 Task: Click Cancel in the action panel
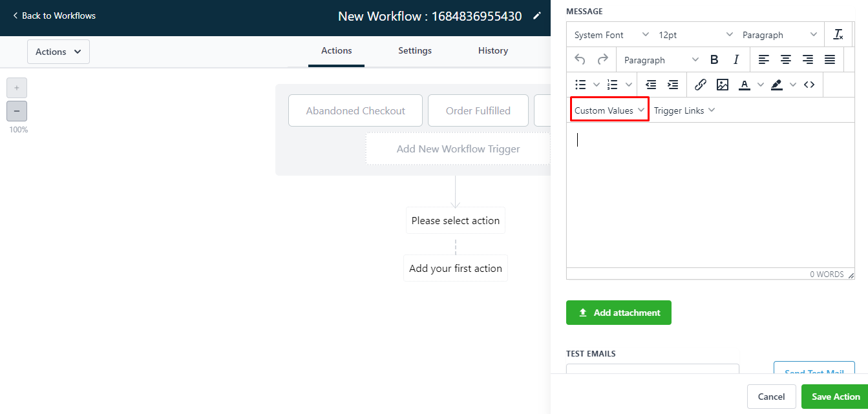point(771,397)
